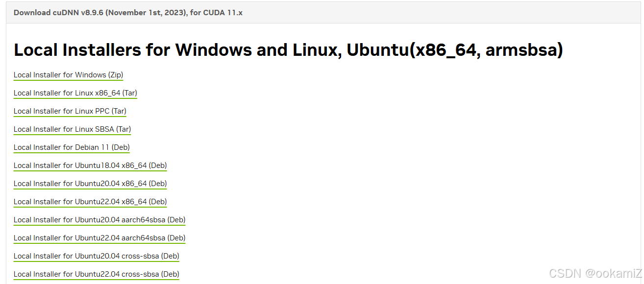Open the Ubuntu22.04 aarch64sbsa (Deb) link

(x=99, y=238)
